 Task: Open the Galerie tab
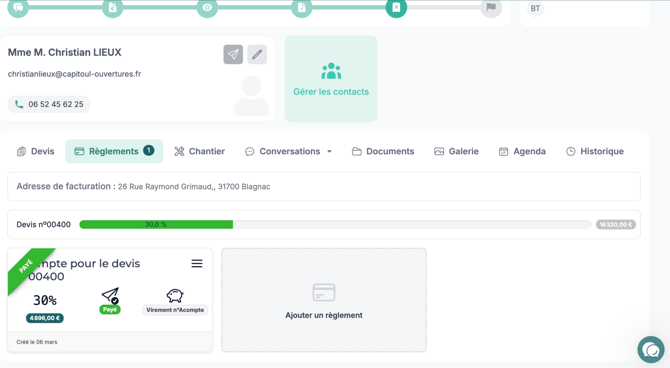pyautogui.click(x=456, y=151)
